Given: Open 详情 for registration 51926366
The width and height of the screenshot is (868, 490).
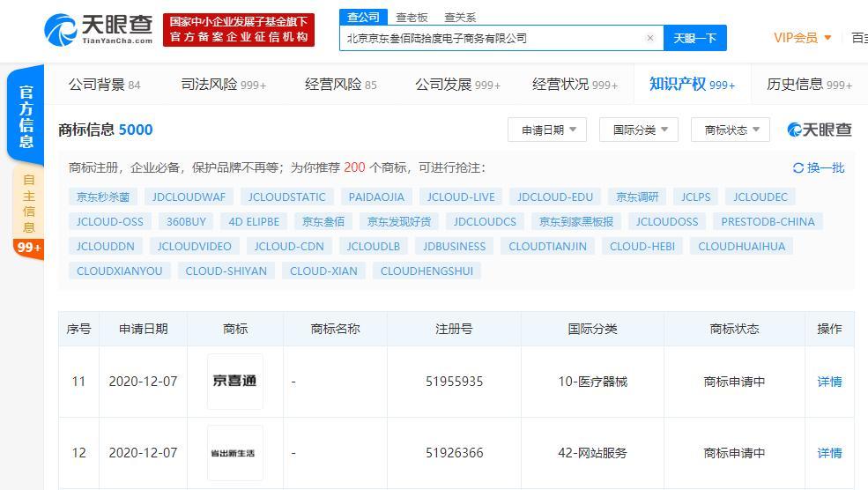Looking at the screenshot, I should point(829,453).
